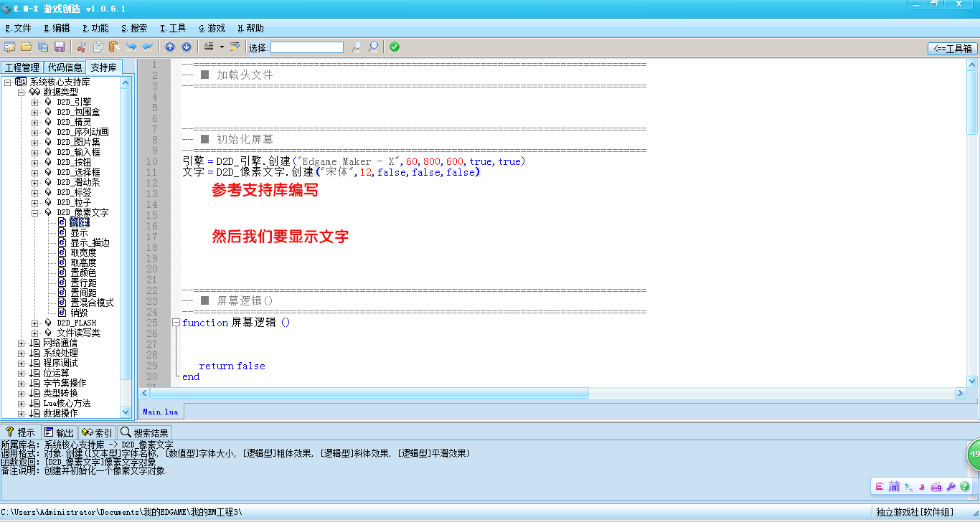This screenshot has width=980, height=522.
Task: Collapse the 数据类型 tree node
Action: coord(21,92)
